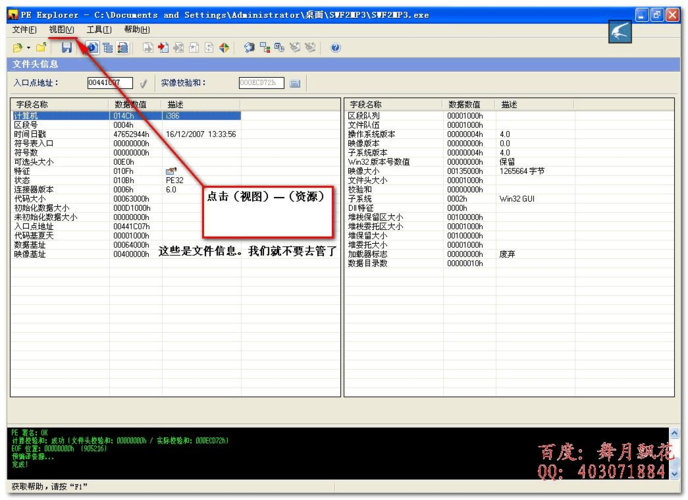The image size is (688, 500).
Task: Click the log scrollbar up arrow
Action: click(675, 433)
